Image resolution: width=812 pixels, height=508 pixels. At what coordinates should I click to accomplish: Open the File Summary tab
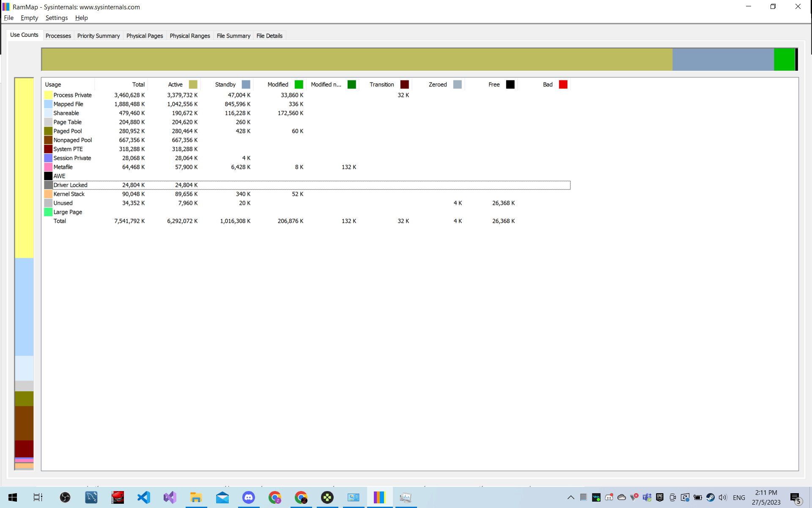tap(233, 36)
